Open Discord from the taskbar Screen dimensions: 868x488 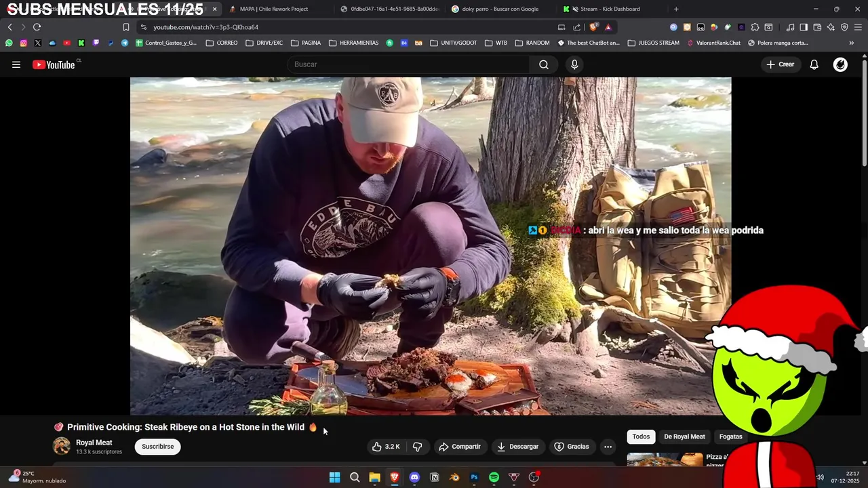(414, 477)
